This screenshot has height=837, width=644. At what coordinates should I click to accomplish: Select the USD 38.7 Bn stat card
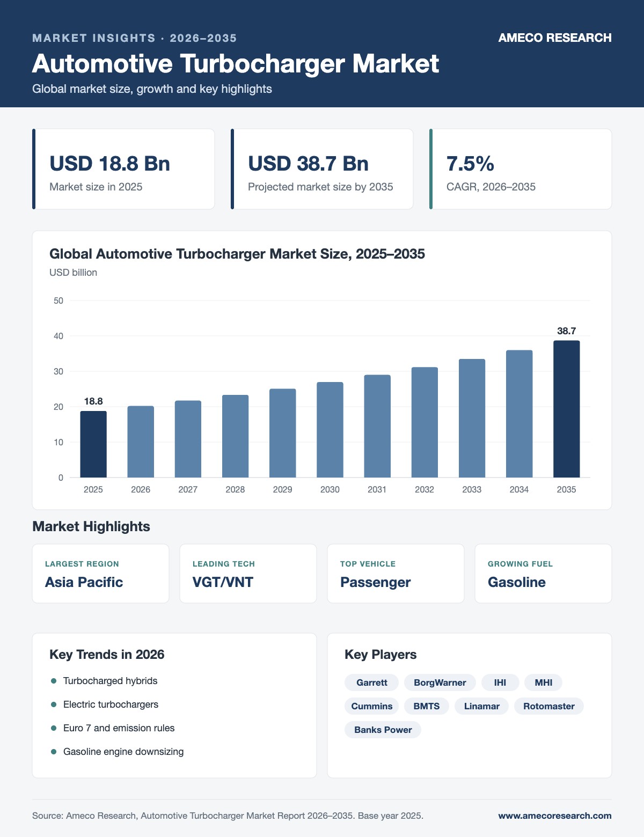(322, 169)
